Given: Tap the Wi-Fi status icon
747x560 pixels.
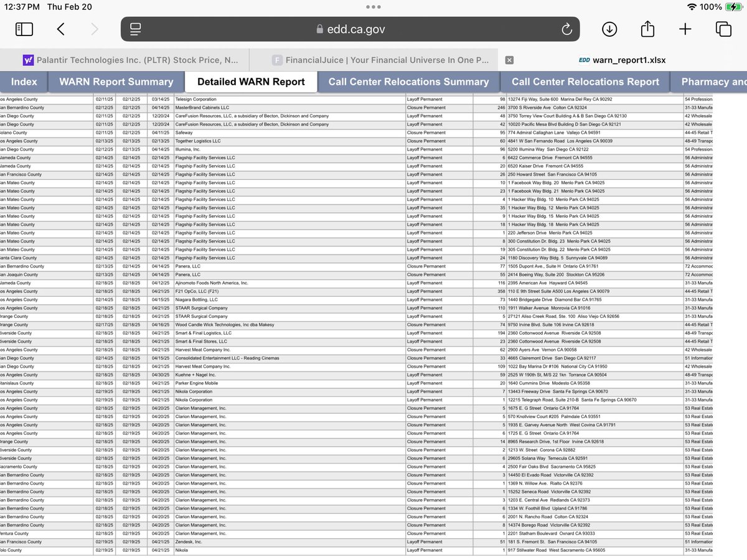Looking at the screenshot, I should 692,7.
